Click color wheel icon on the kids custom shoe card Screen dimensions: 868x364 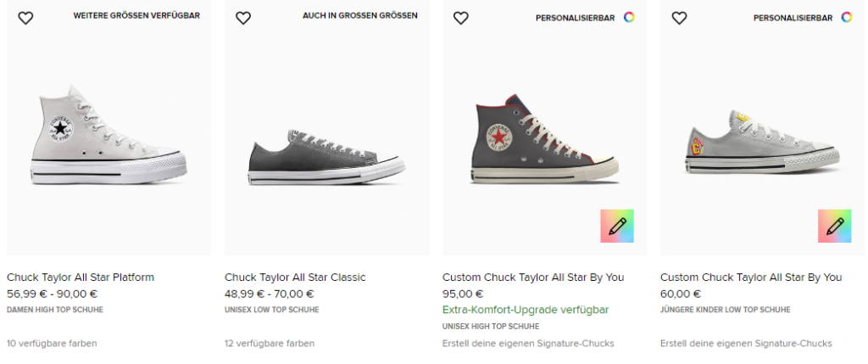point(846,17)
